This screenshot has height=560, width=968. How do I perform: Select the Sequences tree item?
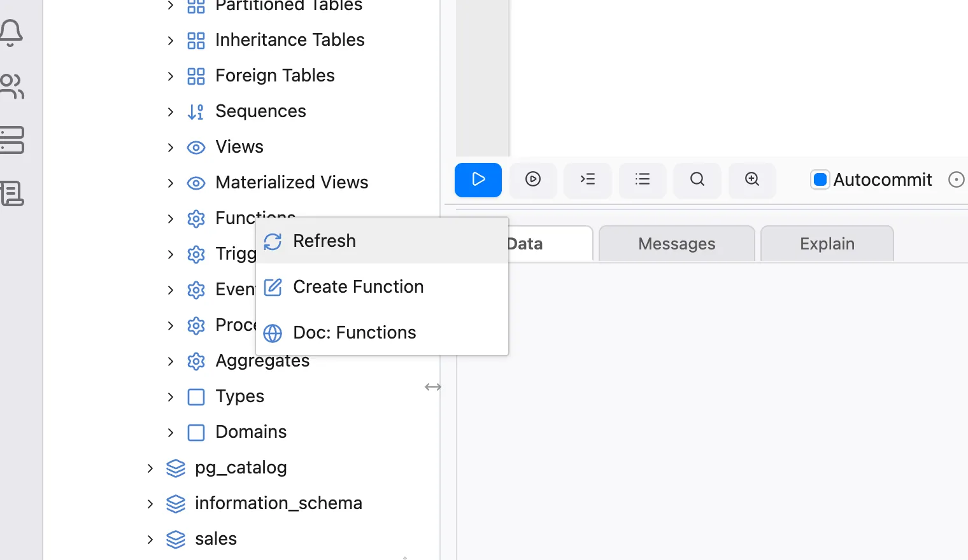260,111
